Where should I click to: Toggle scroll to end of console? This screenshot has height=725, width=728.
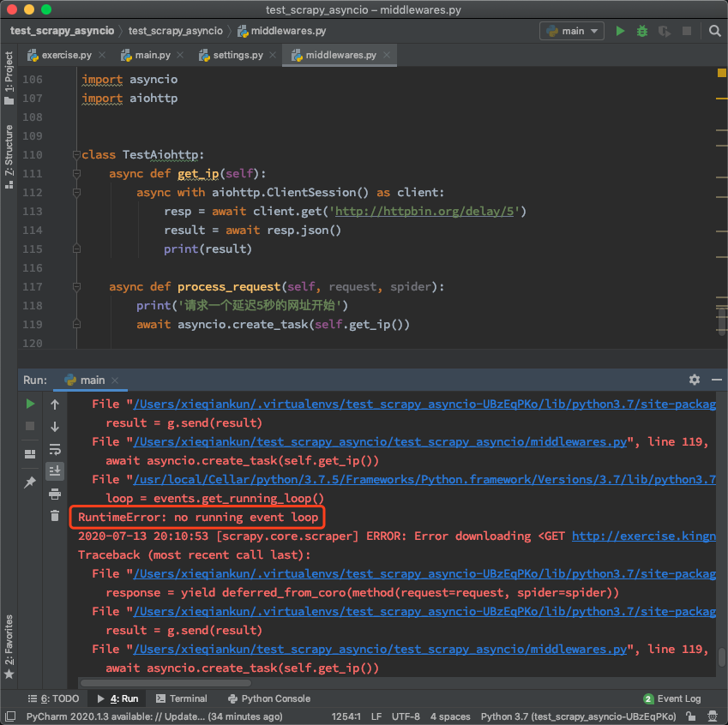click(55, 470)
